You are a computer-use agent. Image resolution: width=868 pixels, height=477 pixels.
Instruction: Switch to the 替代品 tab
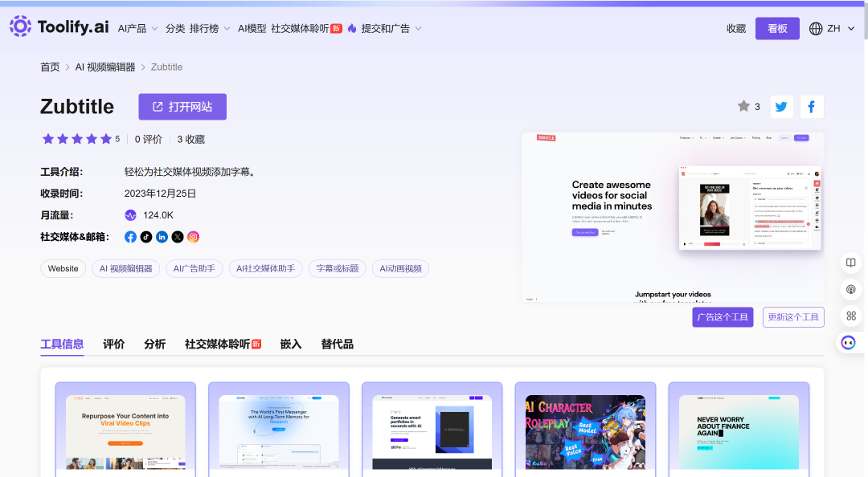[x=337, y=344]
